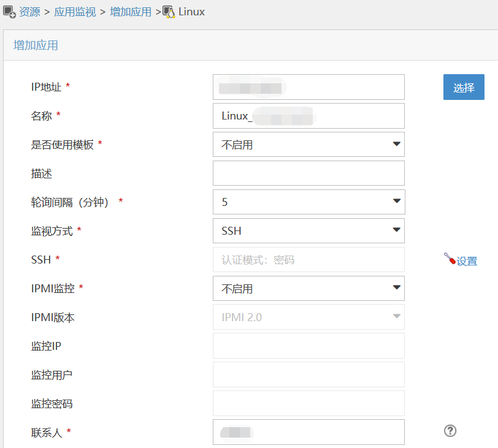The height and width of the screenshot is (448, 498).
Task: Open the IPMI监控 dropdown
Action: (308, 289)
